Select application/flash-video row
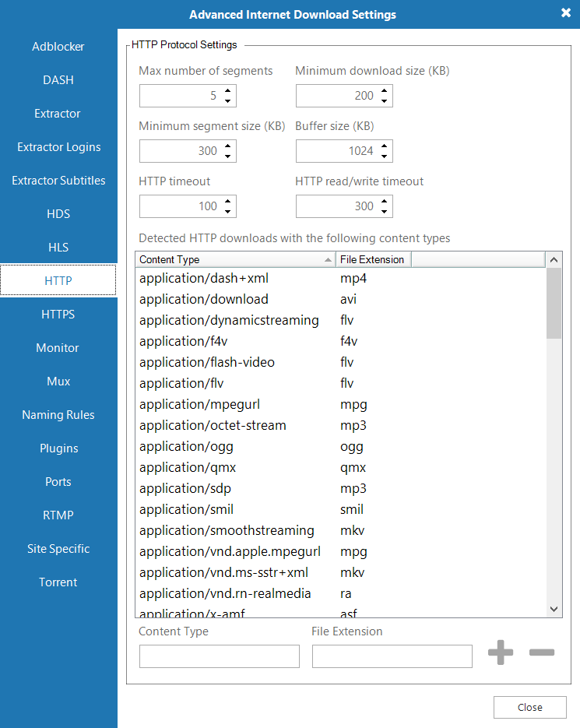This screenshot has width=580, height=728. pyautogui.click(x=340, y=362)
